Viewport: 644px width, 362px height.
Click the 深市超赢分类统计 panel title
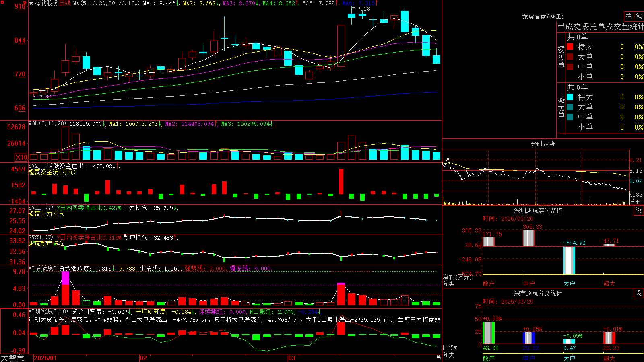click(538, 293)
